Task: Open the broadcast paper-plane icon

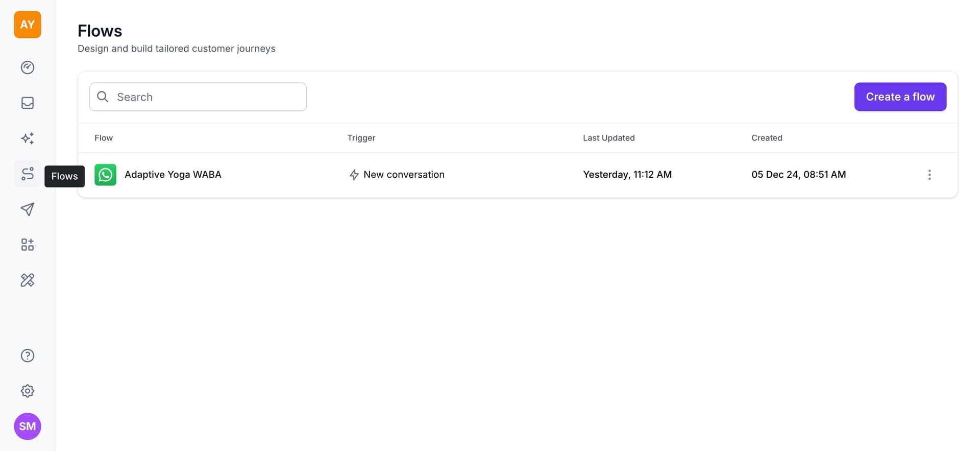Action: (x=28, y=209)
